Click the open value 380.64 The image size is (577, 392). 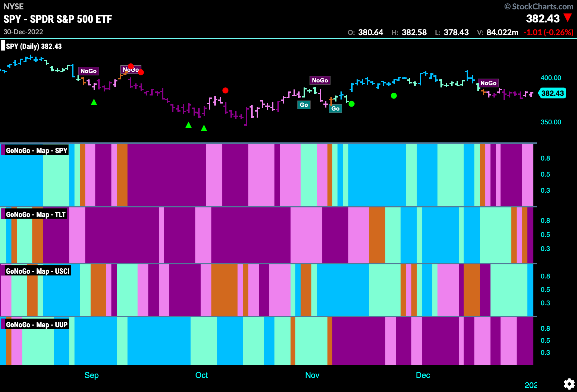coord(370,32)
